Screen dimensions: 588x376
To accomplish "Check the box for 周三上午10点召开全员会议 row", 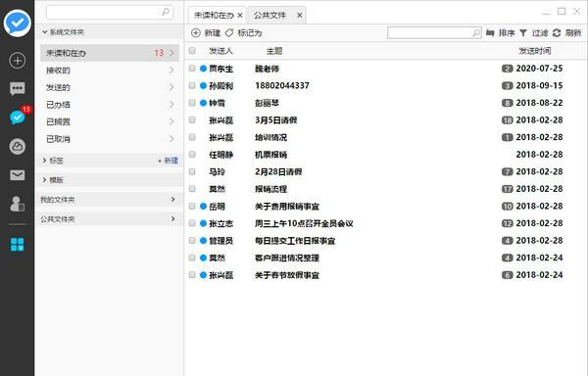I will pyautogui.click(x=192, y=223).
